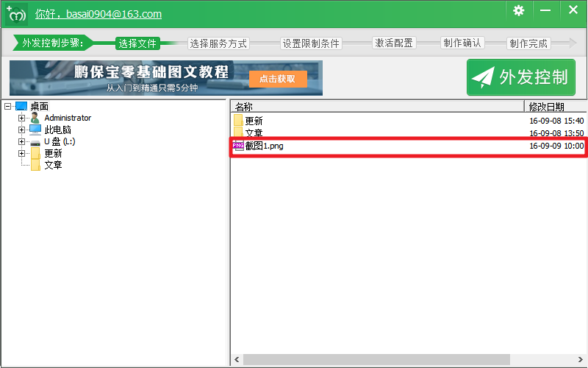The image size is (588, 368).
Task: Go to the 设置限制条件 step
Action: (311, 43)
